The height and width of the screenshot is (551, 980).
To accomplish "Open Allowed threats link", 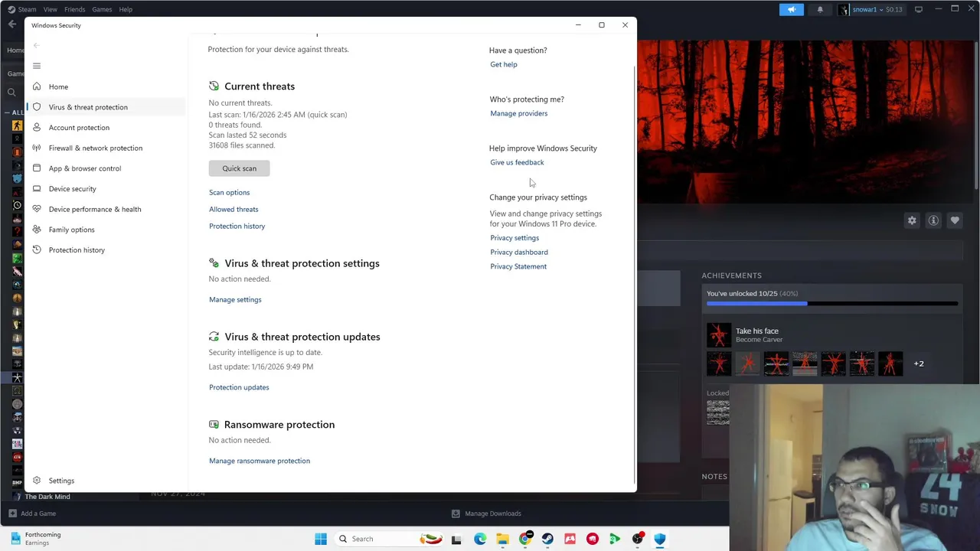I will coord(234,210).
